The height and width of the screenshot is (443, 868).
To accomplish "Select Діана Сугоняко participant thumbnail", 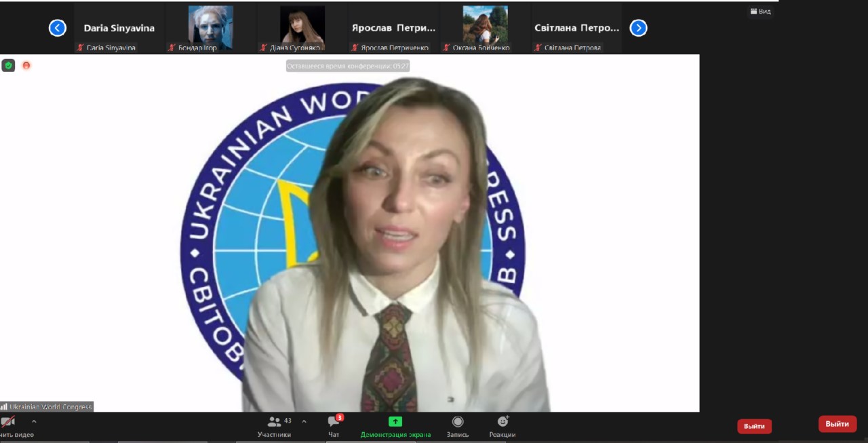I will pyautogui.click(x=302, y=27).
